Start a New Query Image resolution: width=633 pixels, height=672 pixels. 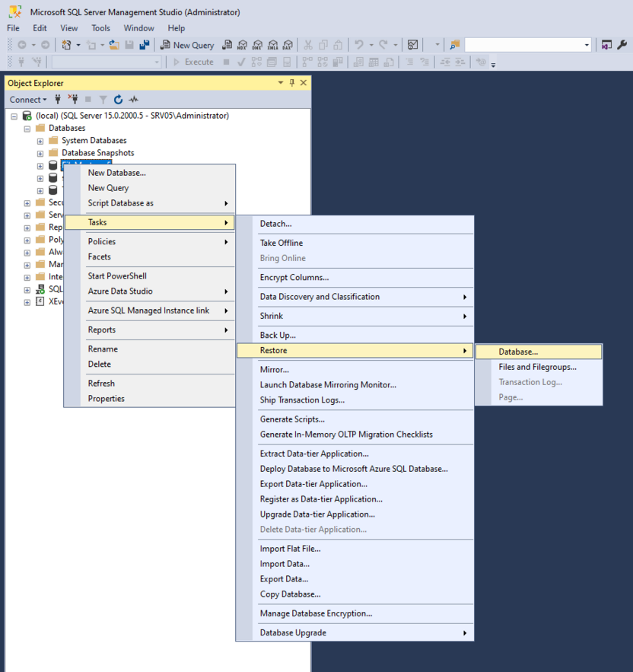187,45
